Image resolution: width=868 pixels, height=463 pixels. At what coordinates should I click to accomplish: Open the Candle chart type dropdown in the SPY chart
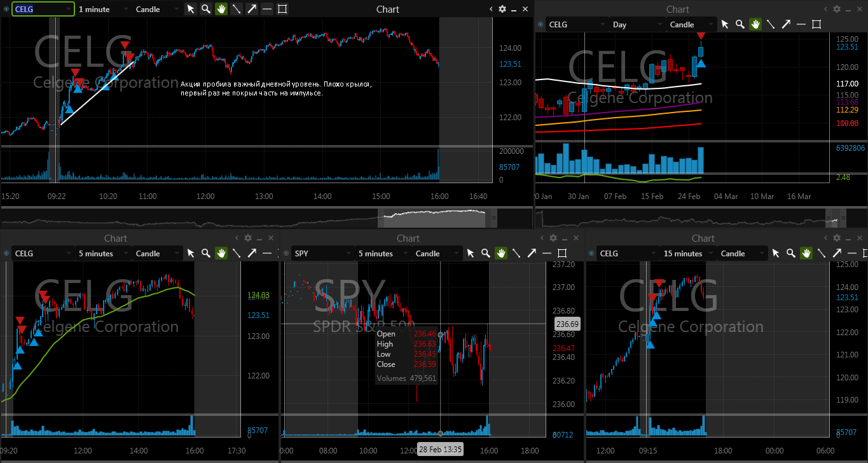[x=437, y=253]
